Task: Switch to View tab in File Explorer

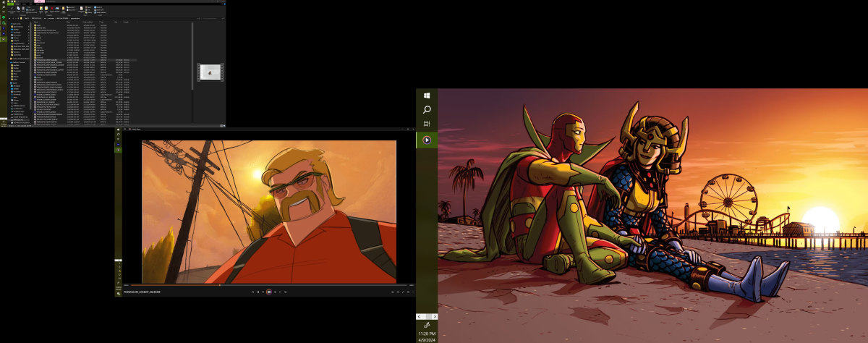Action: point(30,4)
